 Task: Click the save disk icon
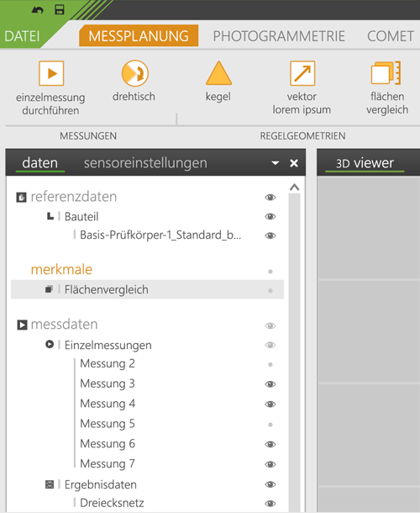[x=60, y=10]
